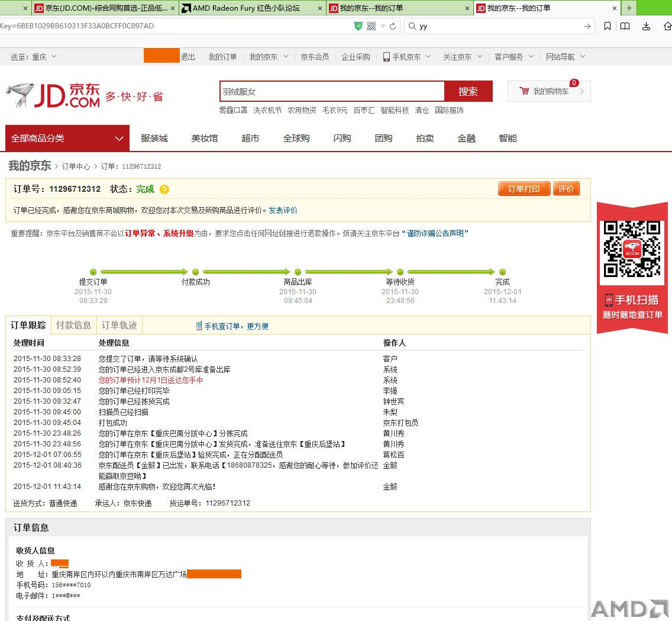Screen dimensions: 672x621
Task: Open a new tab with plus button
Action: [629, 8]
